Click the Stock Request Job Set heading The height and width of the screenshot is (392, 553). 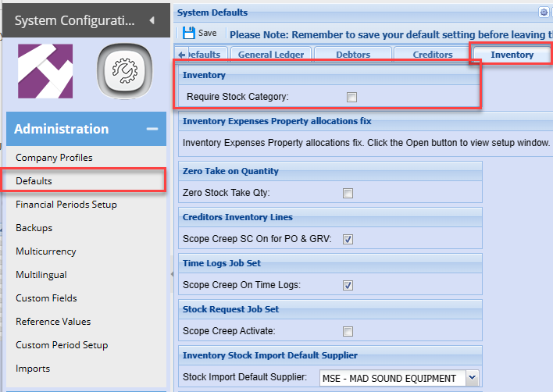tap(230, 309)
